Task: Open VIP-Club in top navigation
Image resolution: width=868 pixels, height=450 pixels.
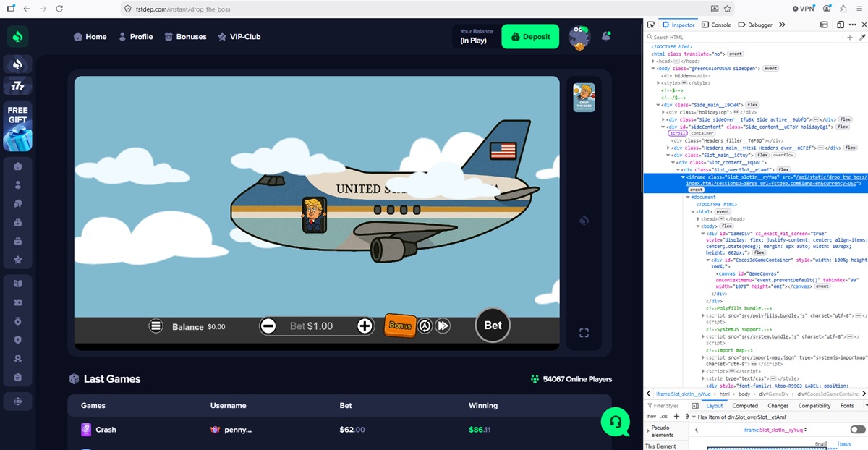Action: click(x=239, y=36)
